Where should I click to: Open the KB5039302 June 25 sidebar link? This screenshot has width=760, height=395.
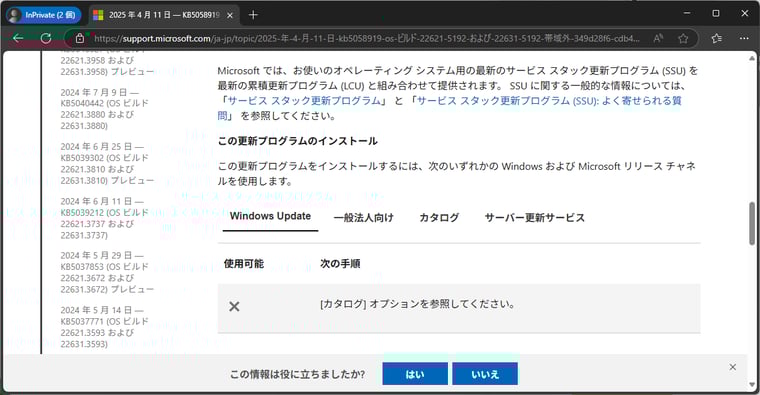click(x=107, y=164)
